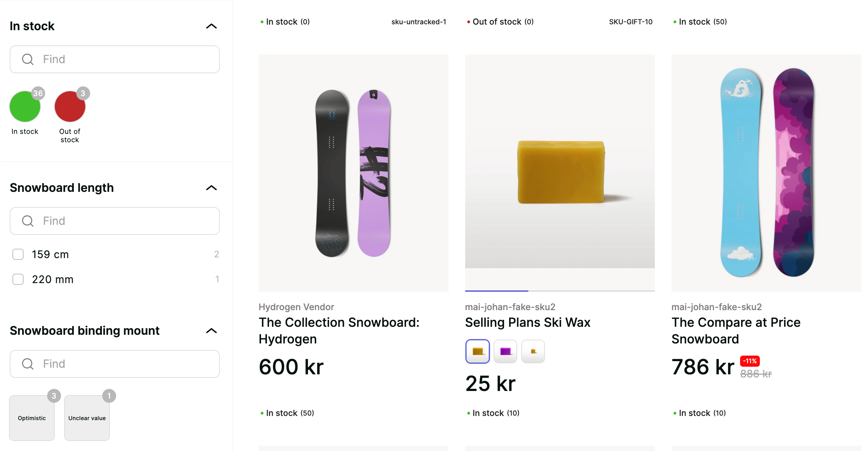Click the search icon under Snowboard binding mount
This screenshot has height=451, width=868.
coord(28,364)
